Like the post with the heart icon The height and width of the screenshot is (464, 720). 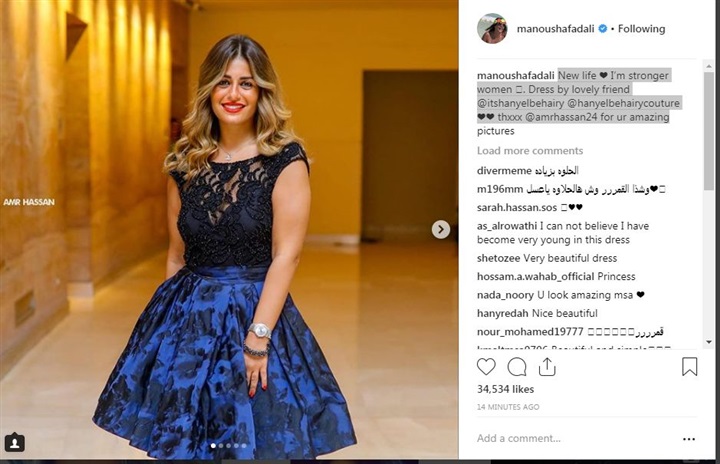[486, 367]
